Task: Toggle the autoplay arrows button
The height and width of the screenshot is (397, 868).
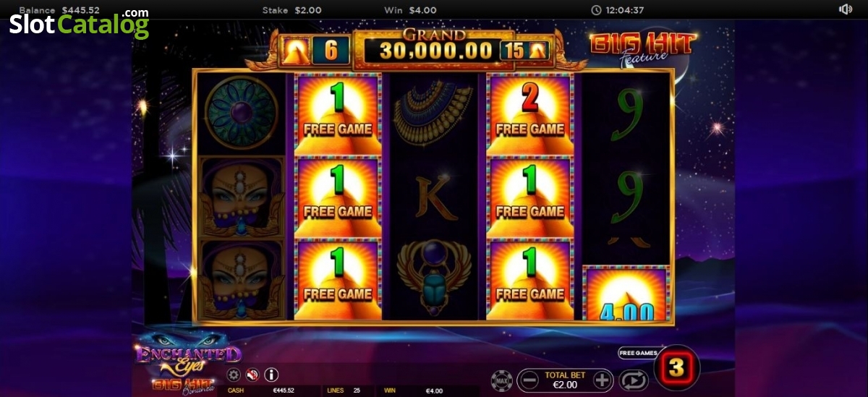Action: (634, 380)
